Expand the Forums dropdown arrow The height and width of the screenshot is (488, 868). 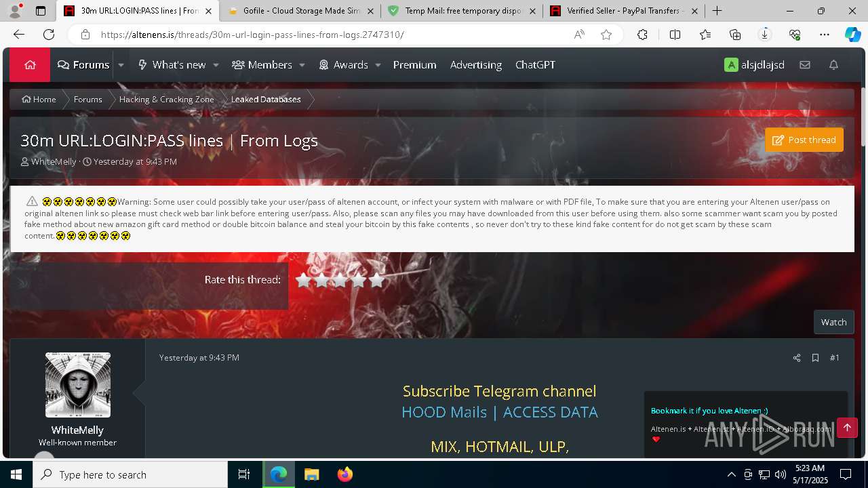point(121,65)
